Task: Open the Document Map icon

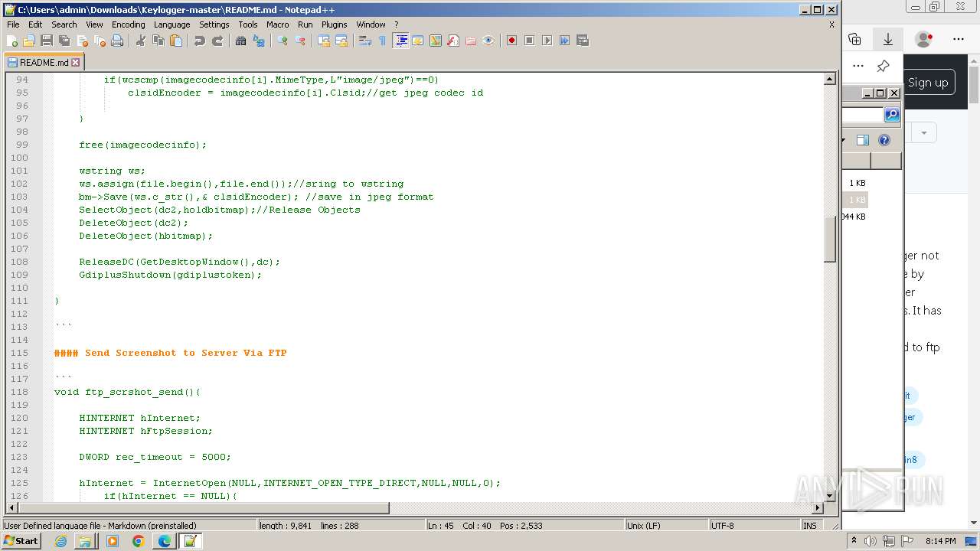Action: tap(436, 41)
